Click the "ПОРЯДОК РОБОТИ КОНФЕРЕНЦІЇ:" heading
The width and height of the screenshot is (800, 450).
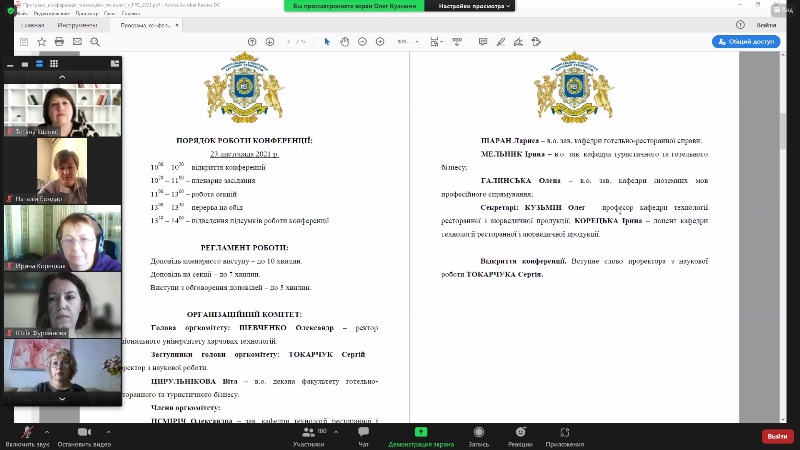click(x=244, y=140)
